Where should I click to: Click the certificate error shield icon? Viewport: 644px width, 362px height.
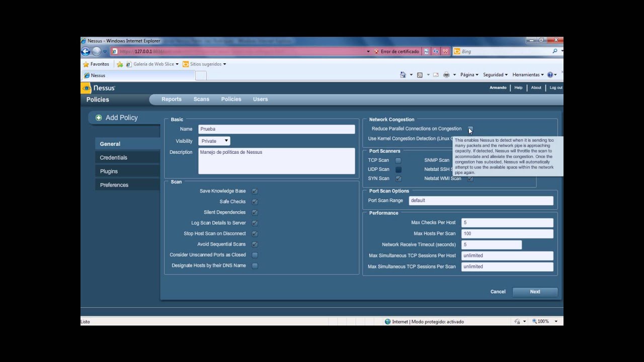click(x=376, y=51)
